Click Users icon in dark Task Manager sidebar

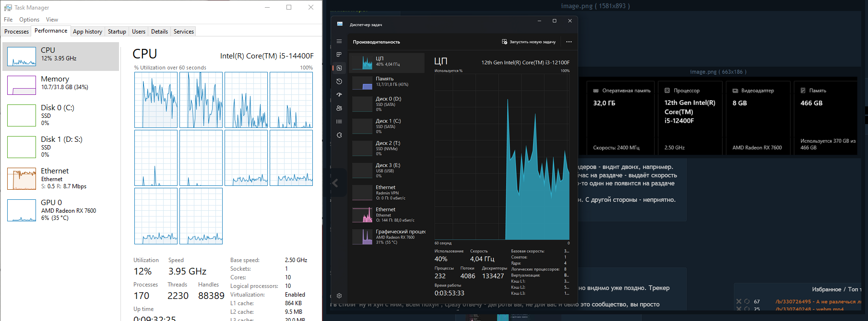339,108
